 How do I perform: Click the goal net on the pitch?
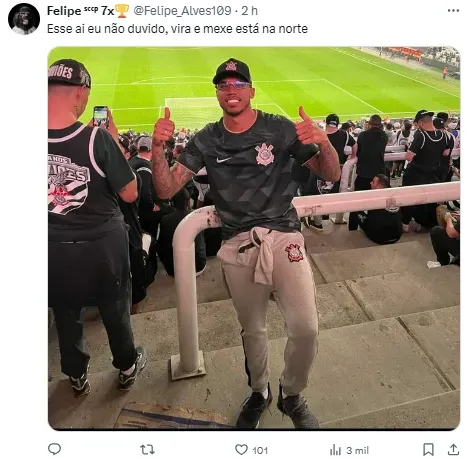[x=193, y=109]
